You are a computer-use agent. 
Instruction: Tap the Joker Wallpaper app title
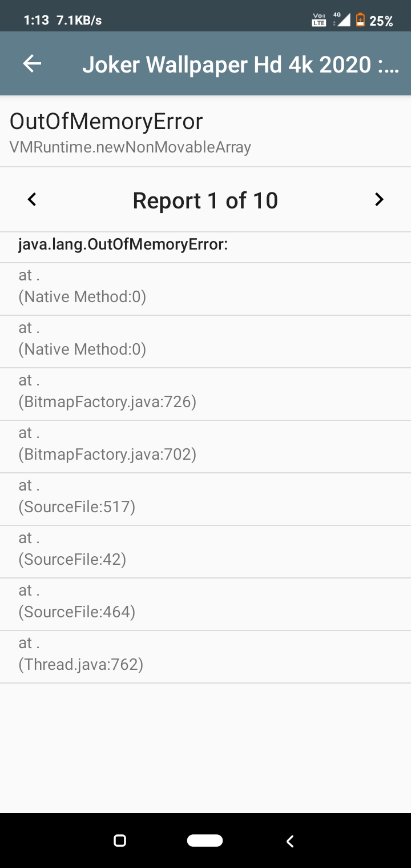pos(240,65)
